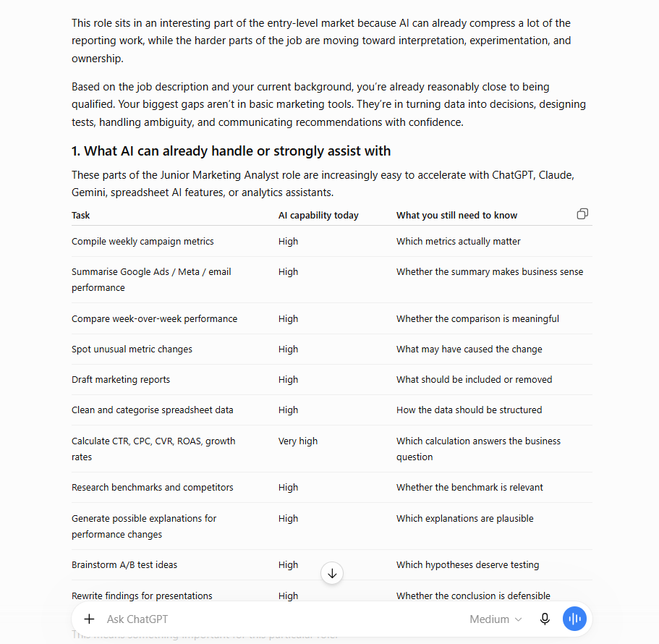Screen dimensions: 659x644
Task: Select the Draft marketing reports row
Action: [x=331, y=380]
